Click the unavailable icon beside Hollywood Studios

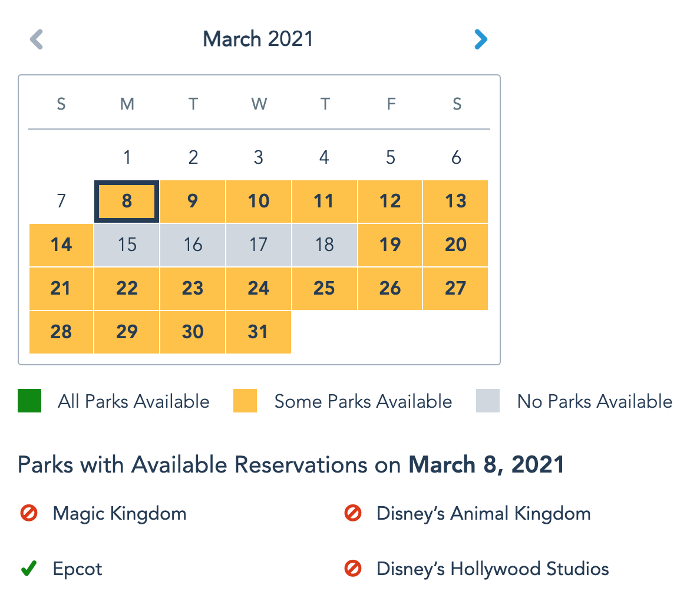[x=352, y=569]
